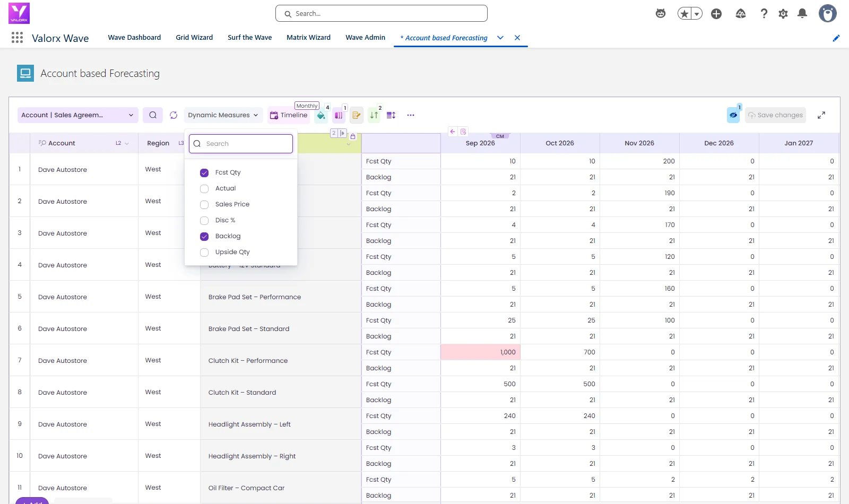Open Wave Admin tab

pyautogui.click(x=366, y=38)
